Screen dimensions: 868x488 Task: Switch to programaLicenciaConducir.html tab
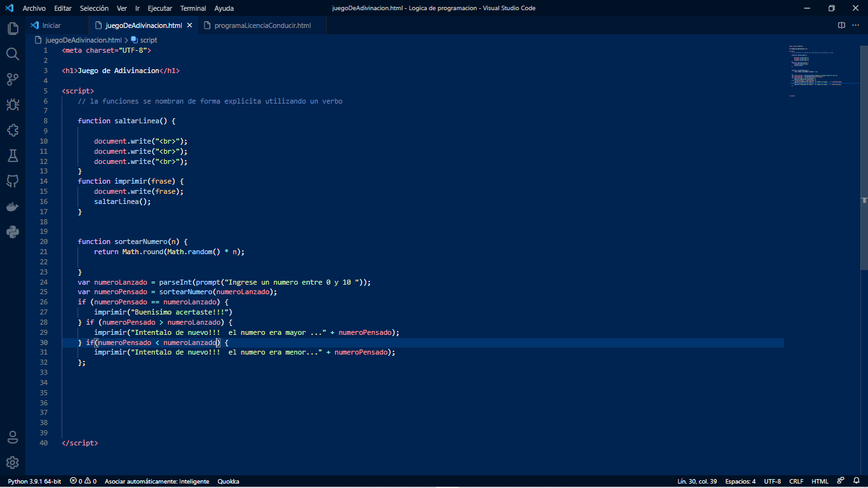click(262, 25)
